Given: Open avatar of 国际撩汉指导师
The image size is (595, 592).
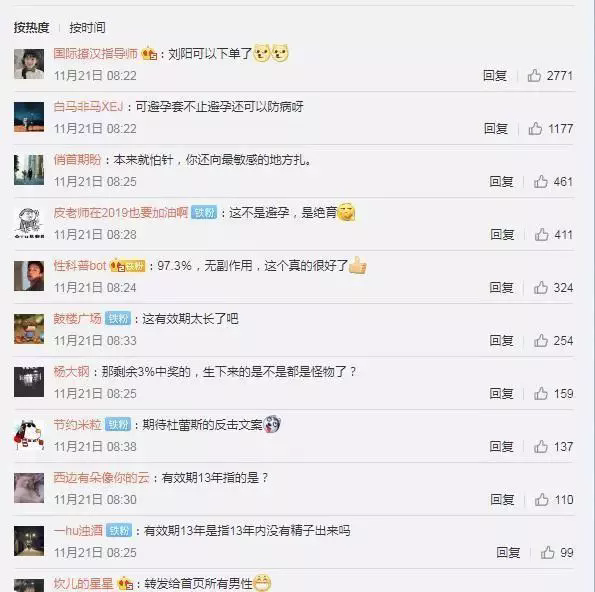Looking at the screenshot, I should pos(29,64).
